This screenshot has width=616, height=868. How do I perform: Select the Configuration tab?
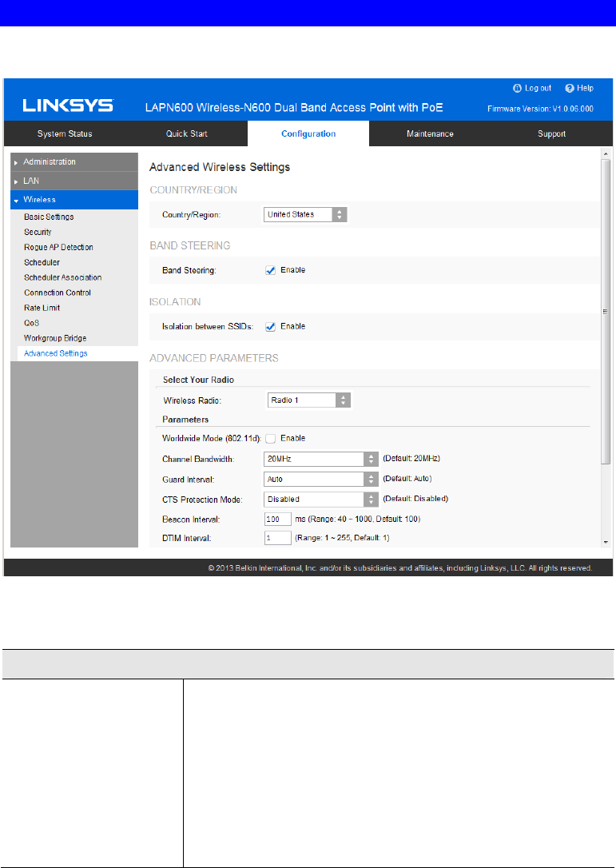[308, 134]
